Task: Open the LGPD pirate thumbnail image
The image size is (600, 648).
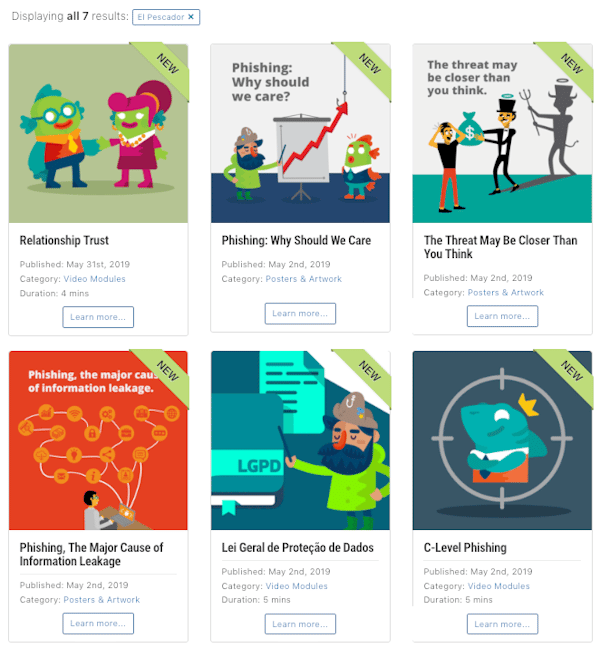Action: click(300, 441)
